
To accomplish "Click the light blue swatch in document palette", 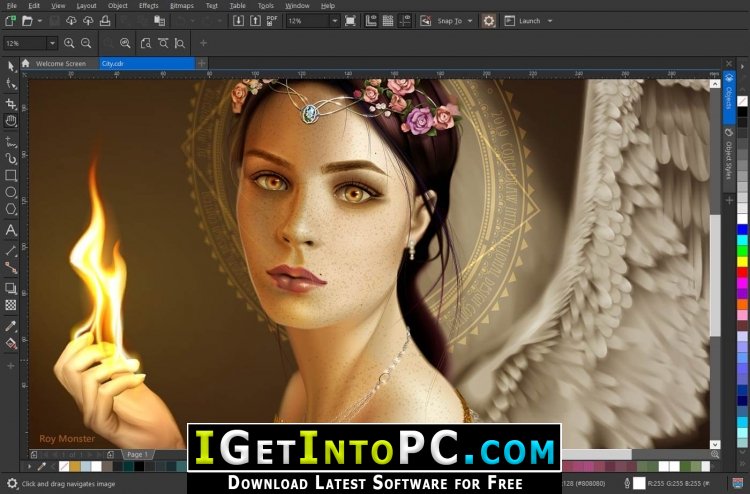I will click(x=86, y=466).
